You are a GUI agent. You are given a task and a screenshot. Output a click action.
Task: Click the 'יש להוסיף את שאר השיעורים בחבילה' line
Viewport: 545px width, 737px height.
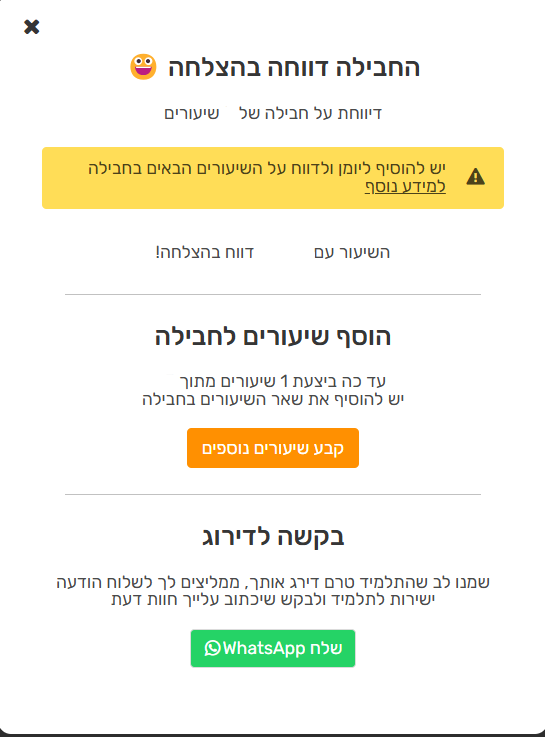pos(273,399)
